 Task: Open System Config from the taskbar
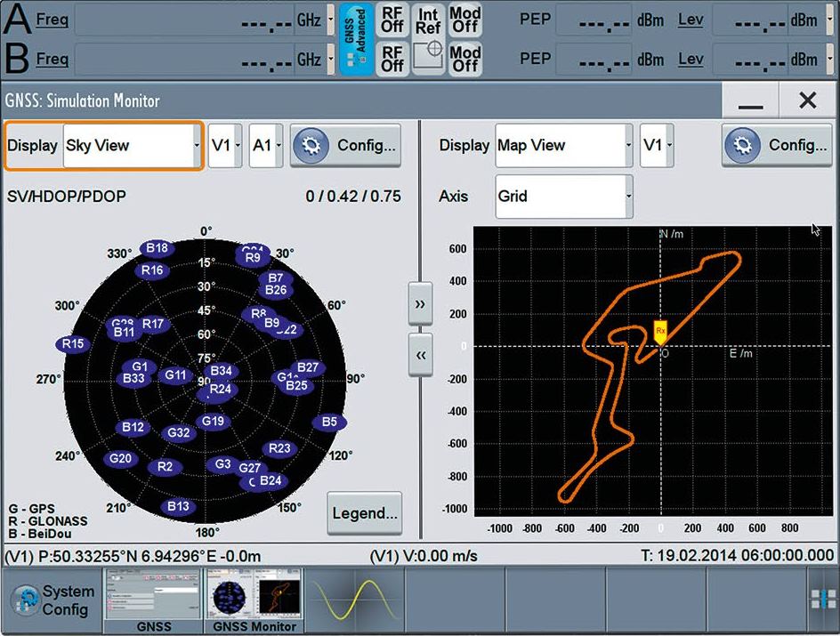tap(52, 600)
